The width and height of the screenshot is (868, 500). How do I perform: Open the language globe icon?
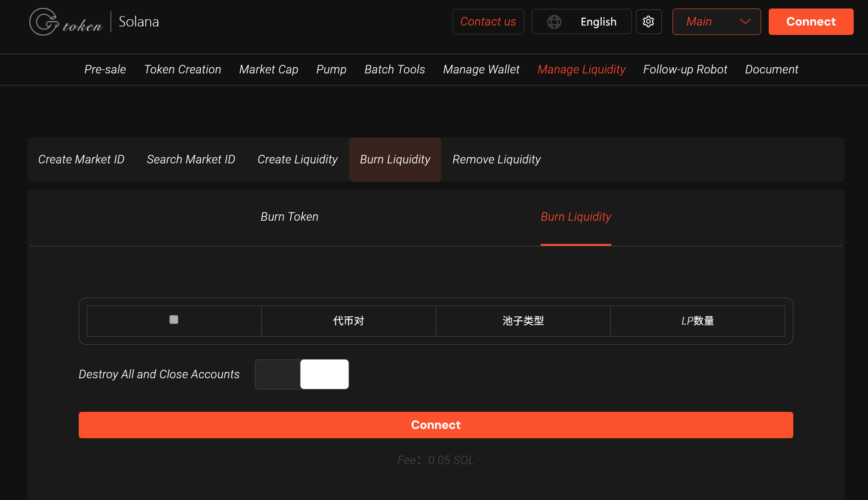555,21
